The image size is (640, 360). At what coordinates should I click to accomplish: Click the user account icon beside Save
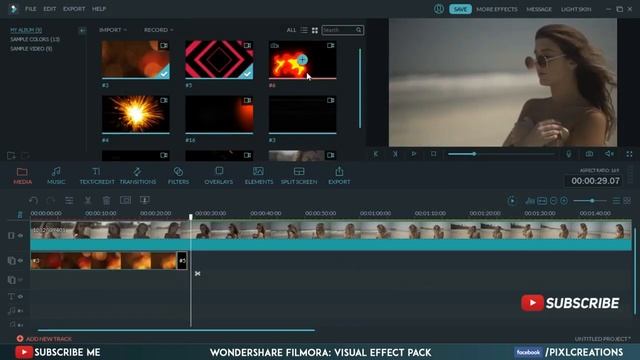tap(439, 9)
